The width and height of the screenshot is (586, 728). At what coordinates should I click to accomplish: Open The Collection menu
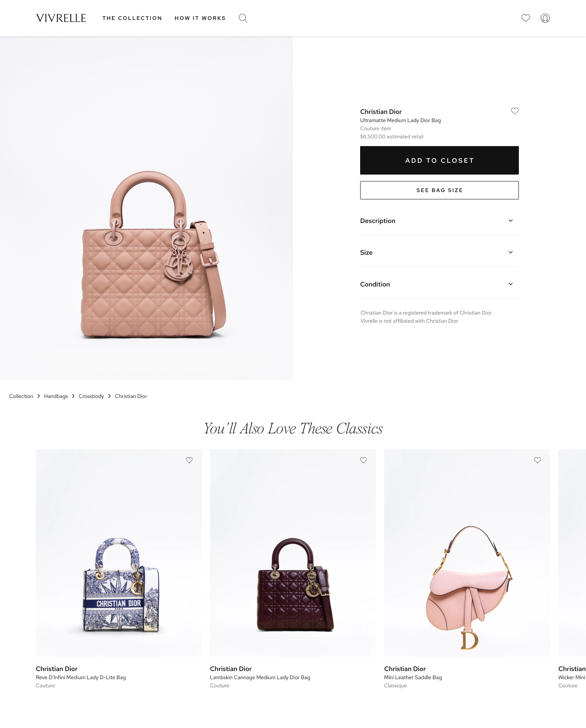(132, 18)
